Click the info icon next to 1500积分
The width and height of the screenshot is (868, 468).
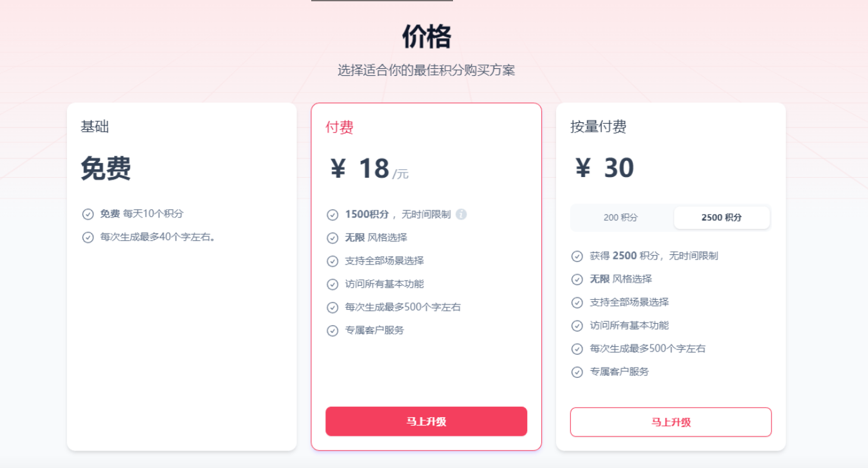coord(460,214)
